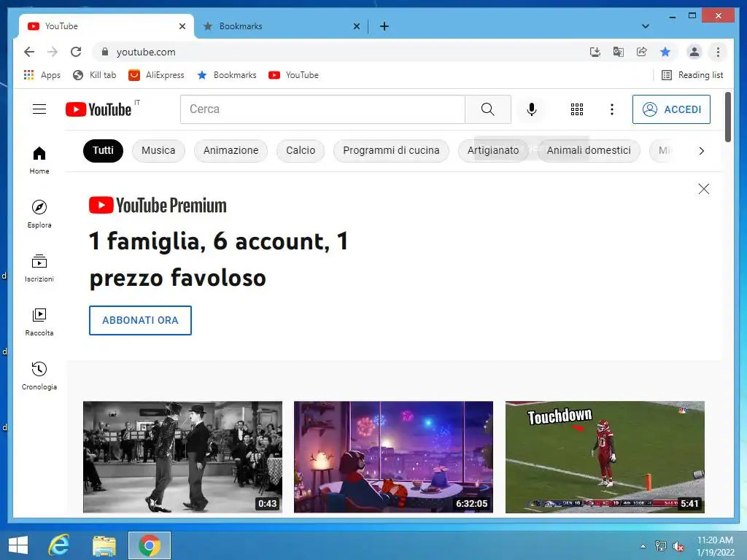The width and height of the screenshot is (747, 560).
Task: Open Cronologia in the sidebar
Action: [x=39, y=376]
